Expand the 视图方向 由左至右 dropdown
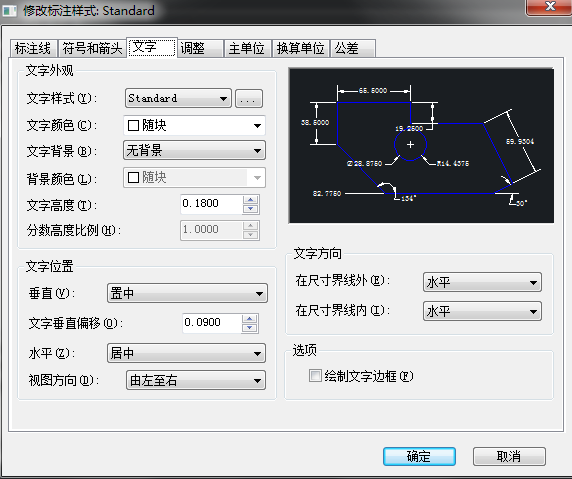Image resolution: width=572 pixels, height=479 pixels. 196,381
